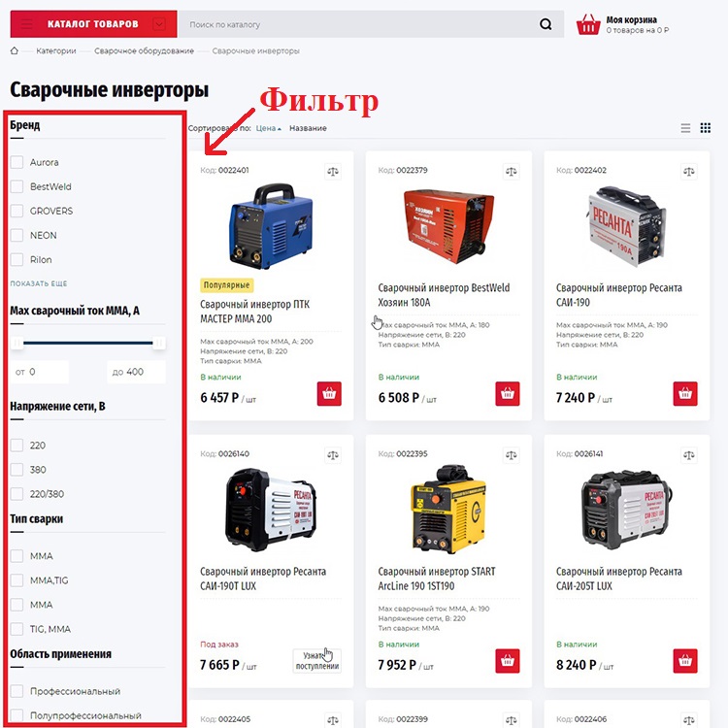The image size is (728, 728).
Task: Go to home via house breadcrumb icon
Action: point(15,50)
